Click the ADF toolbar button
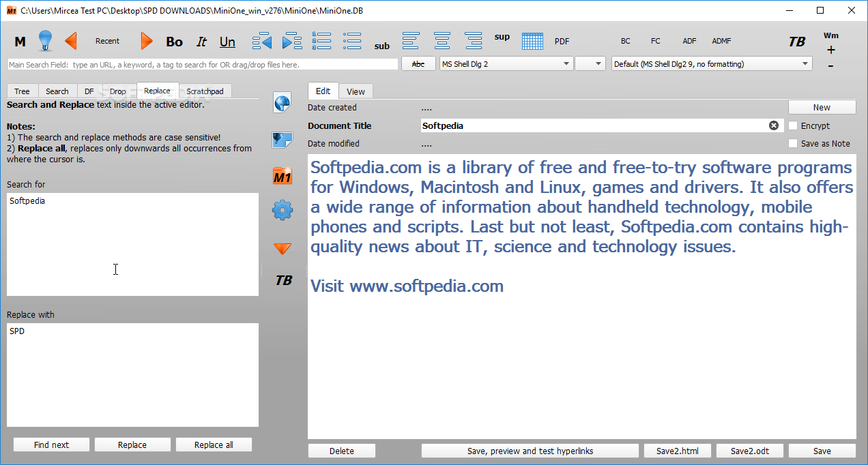The width and height of the screenshot is (868, 465). pos(690,41)
